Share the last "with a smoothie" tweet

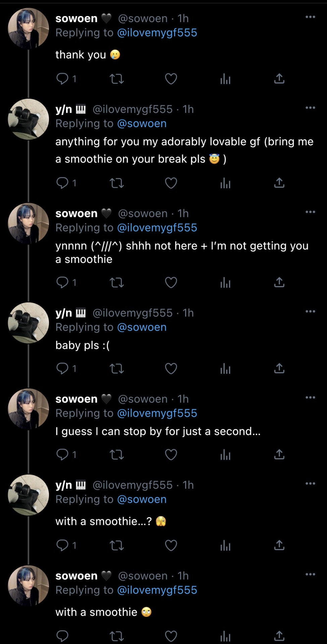point(279,636)
